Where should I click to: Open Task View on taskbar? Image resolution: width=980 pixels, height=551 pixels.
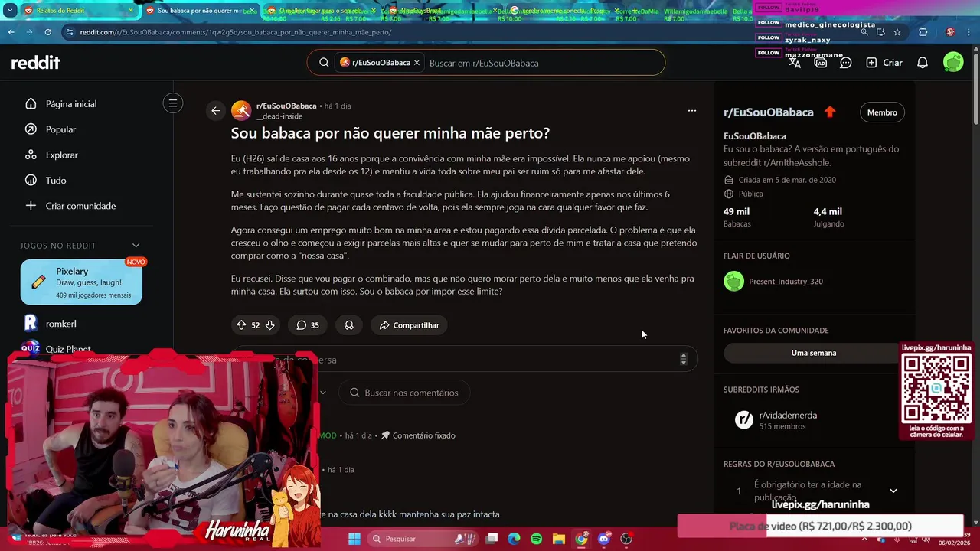(x=492, y=539)
